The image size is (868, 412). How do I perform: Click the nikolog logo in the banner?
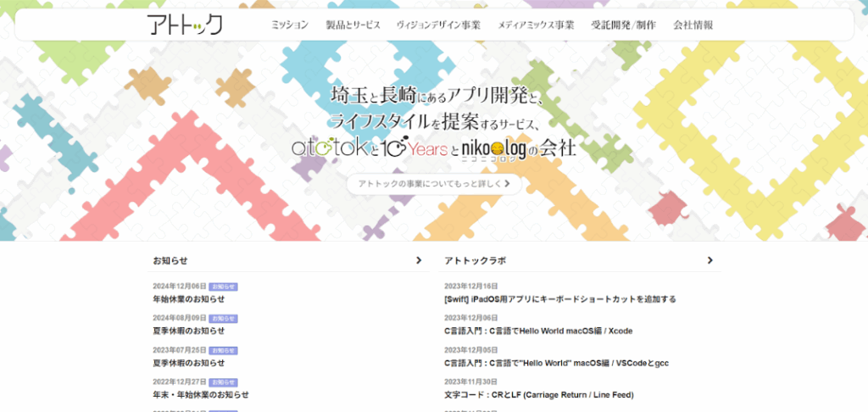coord(493,148)
